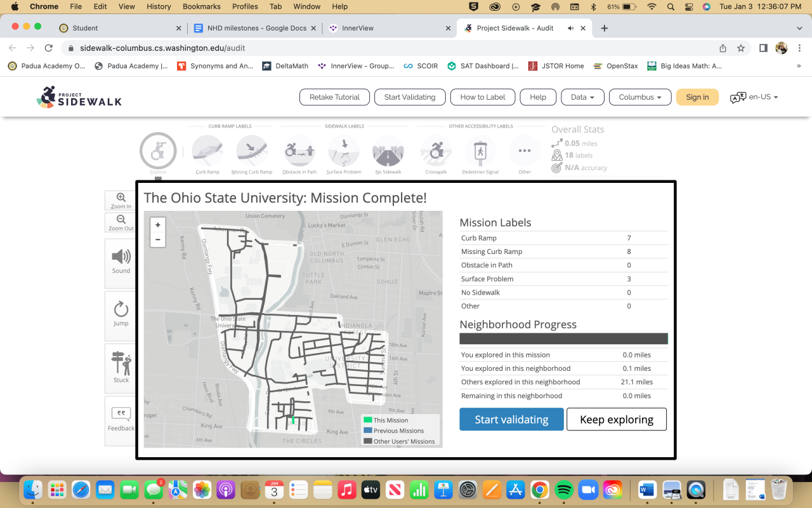Show more bookmarks chevron

click(799, 65)
